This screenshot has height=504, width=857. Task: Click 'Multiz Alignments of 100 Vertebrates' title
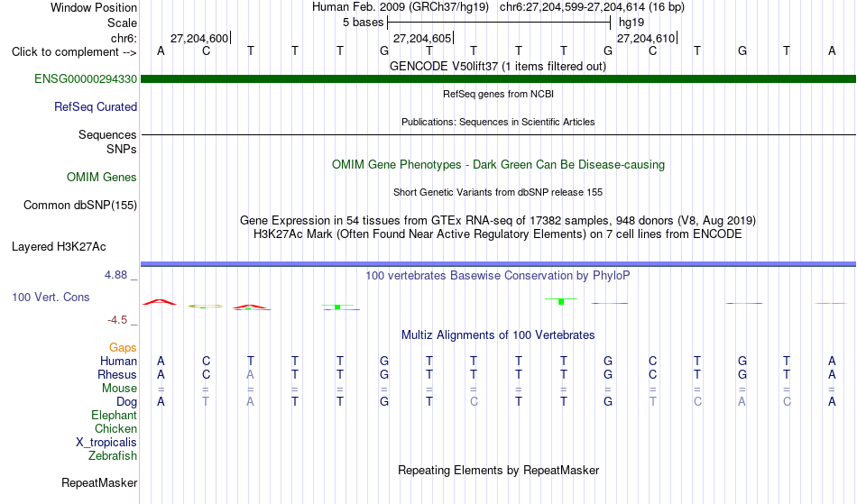(498, 335)
